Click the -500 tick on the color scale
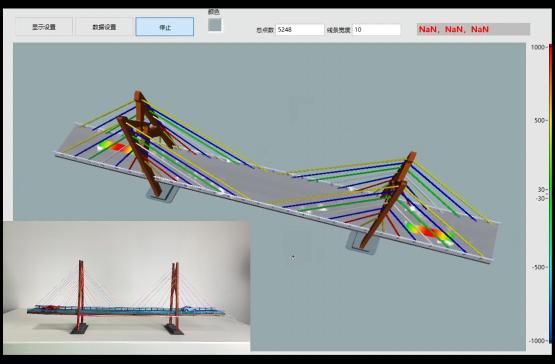Viewport: 555px width, 364px height. pyautogui.click(x=538, y=267)
